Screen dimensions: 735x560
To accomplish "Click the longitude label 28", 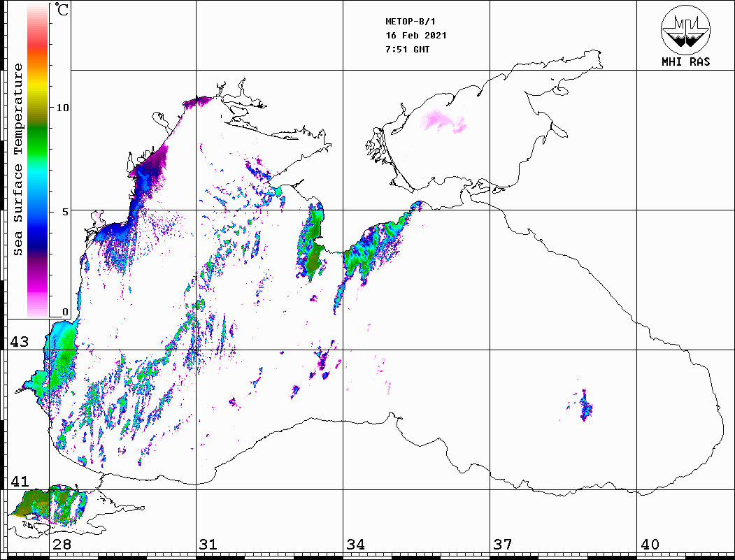I will [62, 544].
